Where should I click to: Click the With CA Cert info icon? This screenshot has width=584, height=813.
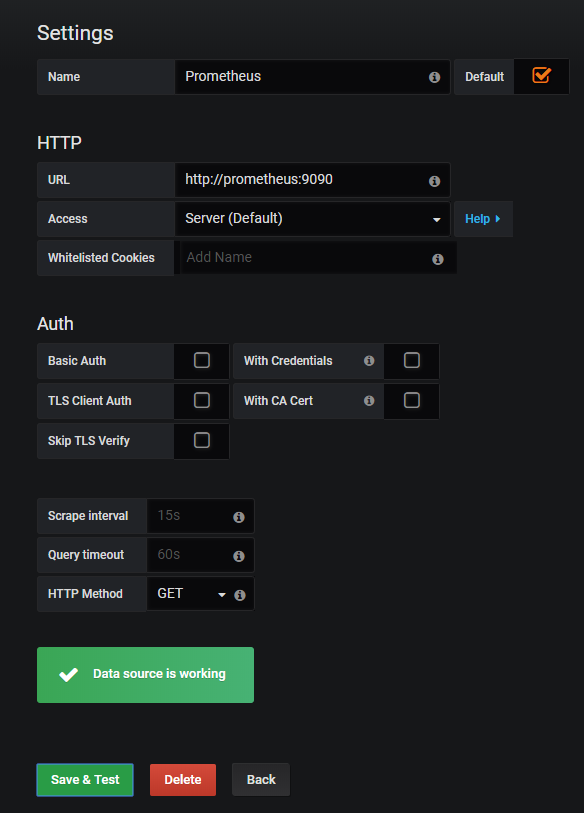pyautogui.click(x=369, y=400)
